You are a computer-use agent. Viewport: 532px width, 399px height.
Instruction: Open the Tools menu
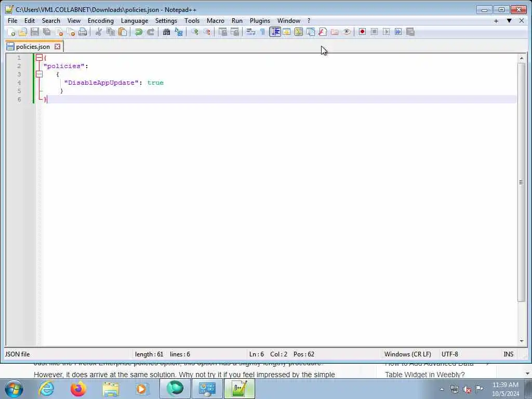(x=192, y=21)
